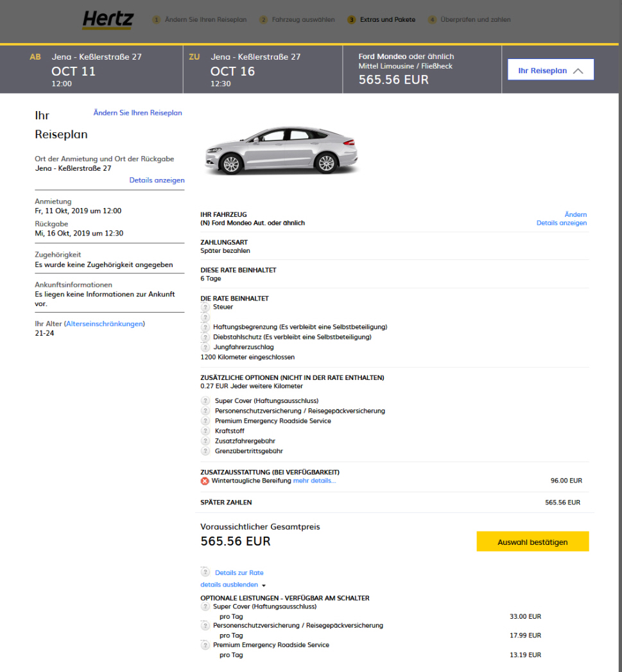This screenshot has height=672, width=622.
Task: Click help icon next to Details zur Rate
Action: (205, 573)
